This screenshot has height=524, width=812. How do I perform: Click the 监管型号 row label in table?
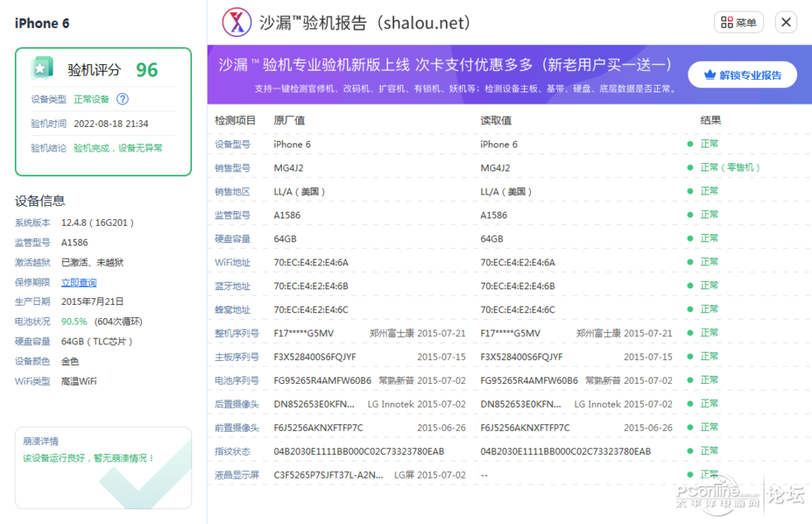232,215
